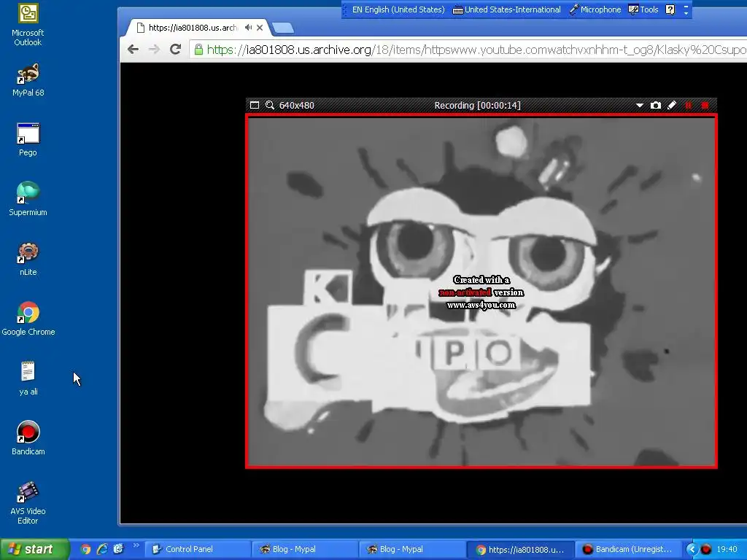
Task: Click the 19:40 taskbar clock
Action: (727, 549)
